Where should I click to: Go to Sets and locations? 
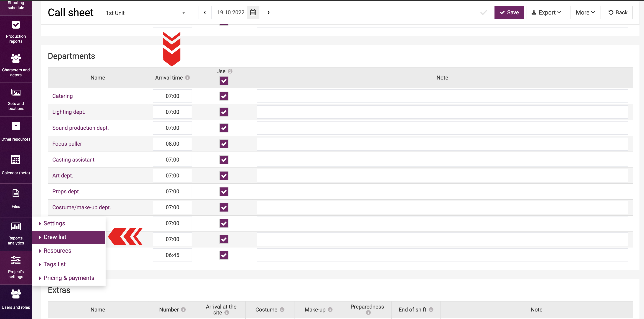16,100
